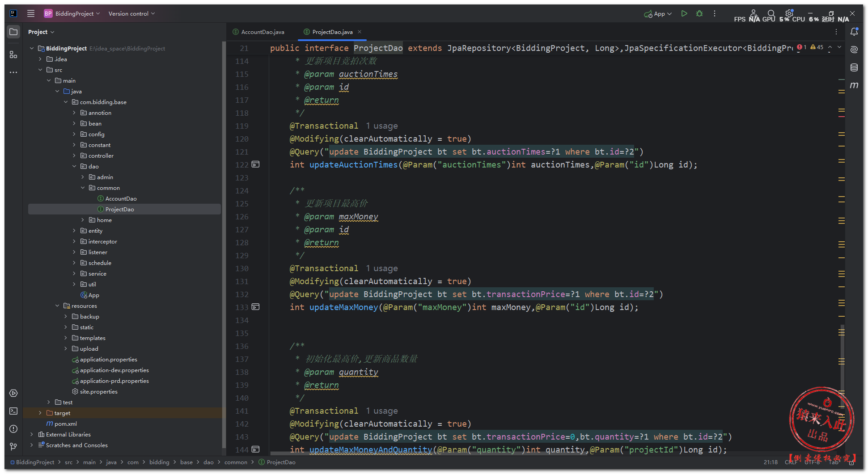The height and width of the screenshot is (474, 868).
Task: Open the Structure tool window icon
Action: click(13, 55)
